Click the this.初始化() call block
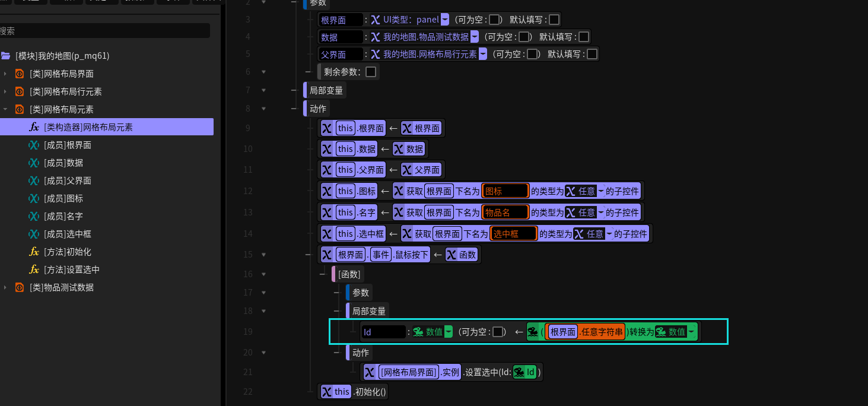The image size is (868, 406). click(354, 392)
